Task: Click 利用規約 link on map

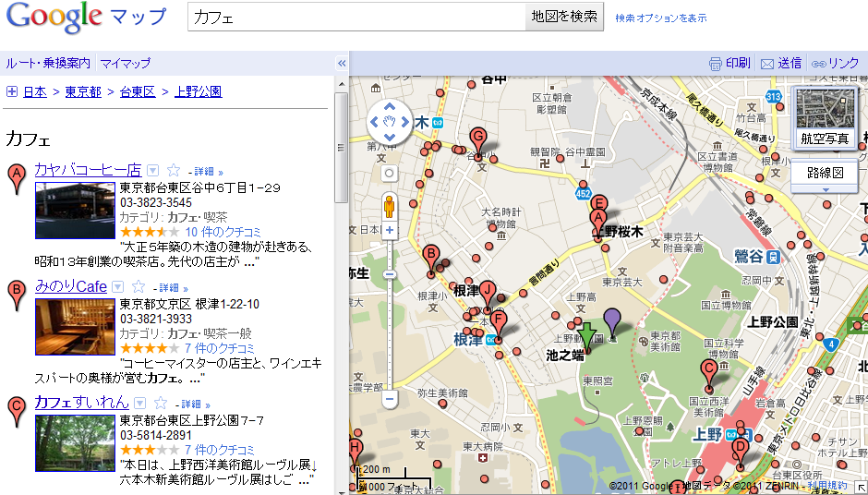Action: coord(827,485)
